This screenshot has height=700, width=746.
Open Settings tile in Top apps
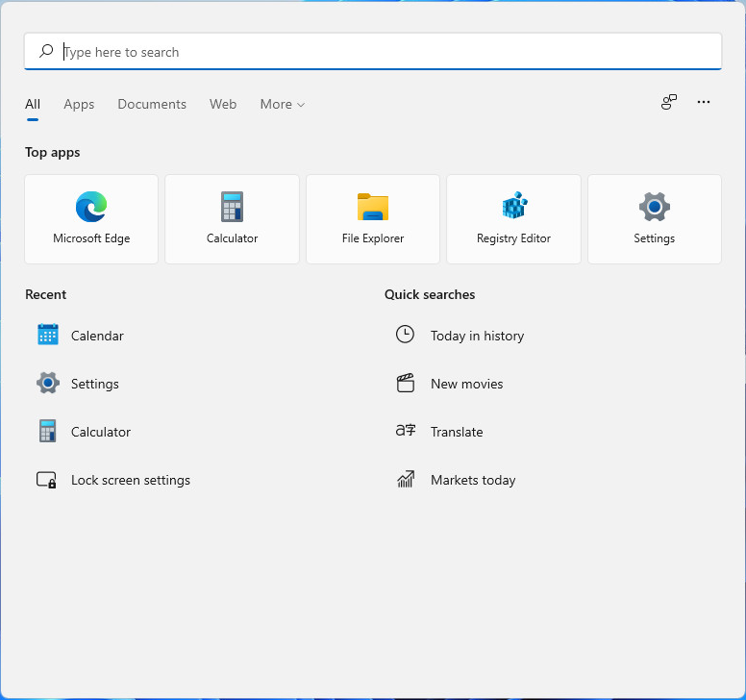(655, 219)
